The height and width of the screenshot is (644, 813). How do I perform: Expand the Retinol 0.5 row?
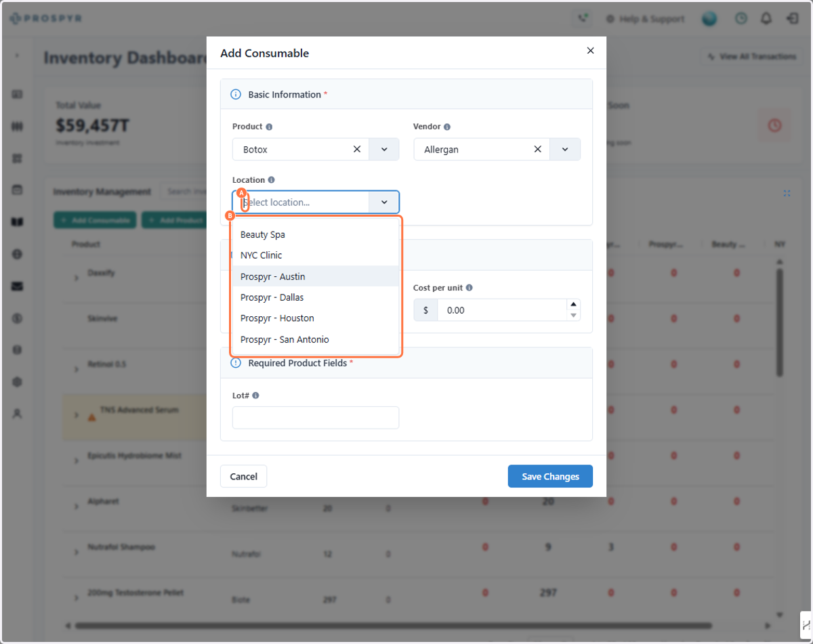tap(77, 368)
